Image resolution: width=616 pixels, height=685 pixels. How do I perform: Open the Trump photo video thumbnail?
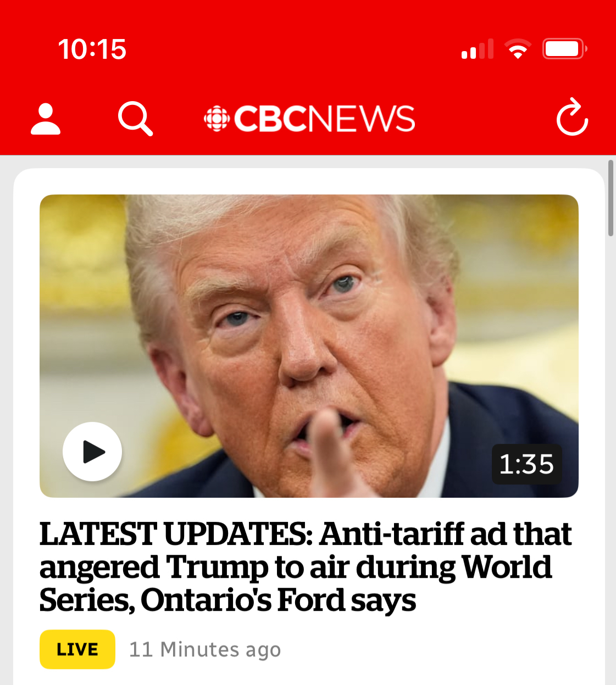coord(309,346)
